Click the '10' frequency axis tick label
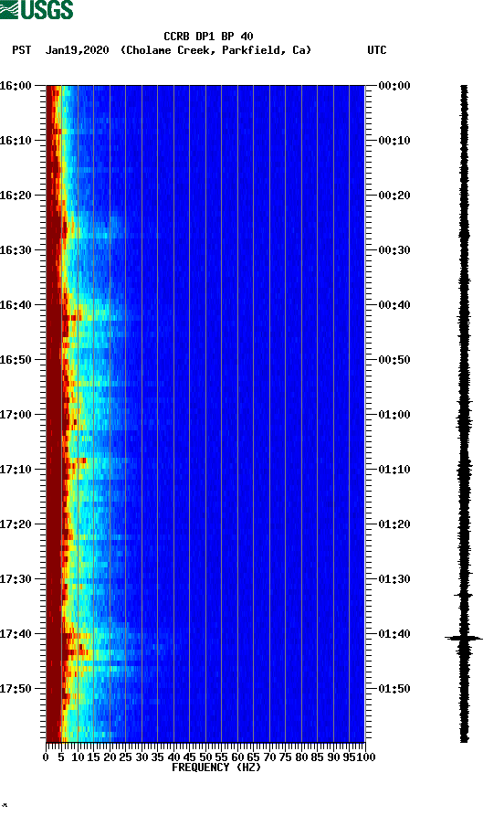504x815 pixels. pyautogui.click(x=78, y=757)
